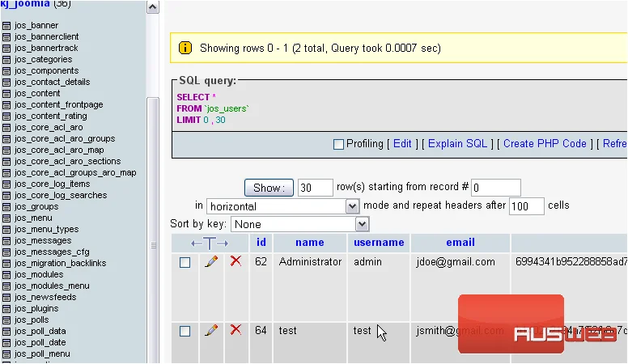Image resolution: width=628 pixels, height=364 pixels.
Task: Click the table icon beside jos_poll_data
Action: pos(6,332)
